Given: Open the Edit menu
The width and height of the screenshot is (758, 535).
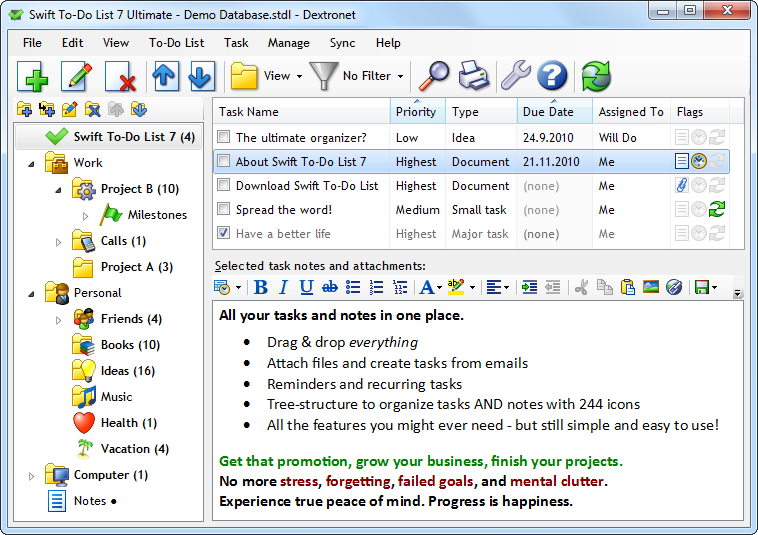Looking at the screenshot, I should pyautogui.click(x=73, y=43).
